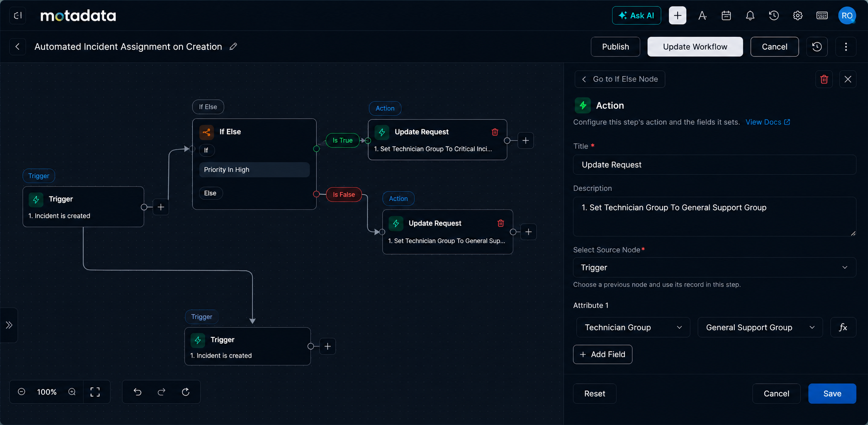
Task: Click the Is False branch label
Action: [x=343, y=195]
